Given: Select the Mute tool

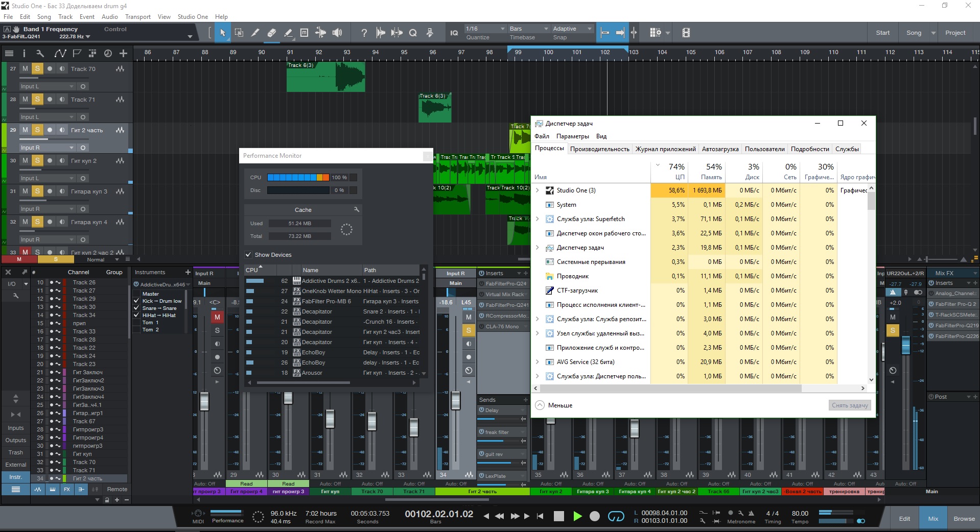Looking at the screenshot, I should pos(304,33).
